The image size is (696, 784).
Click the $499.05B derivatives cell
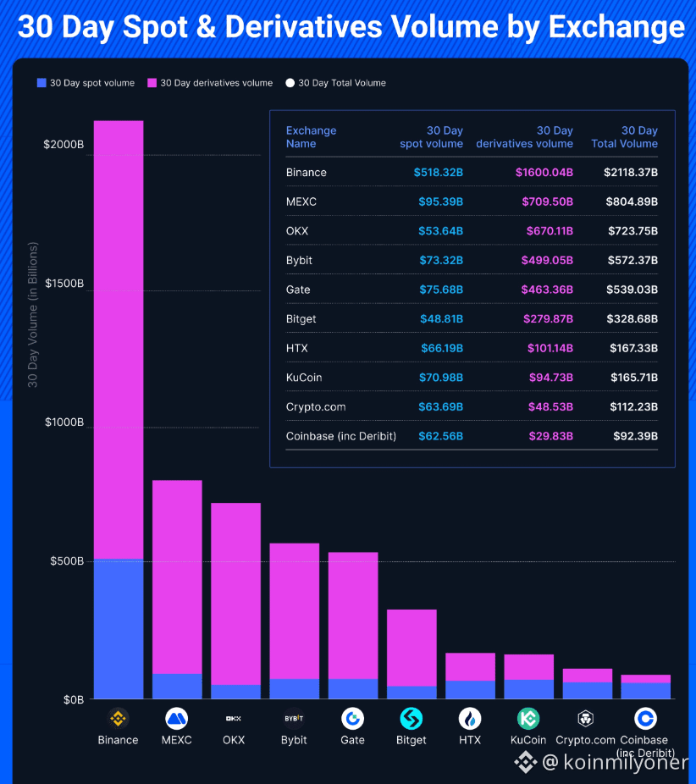pyautogui.click(x=547, y=261)
